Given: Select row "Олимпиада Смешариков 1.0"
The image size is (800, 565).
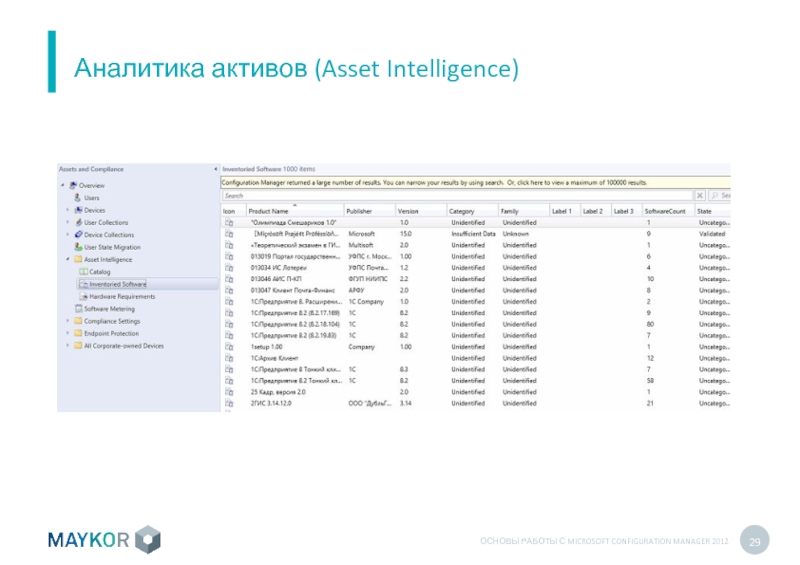Looking at the screenshot, I should click(x=476, y=223).
